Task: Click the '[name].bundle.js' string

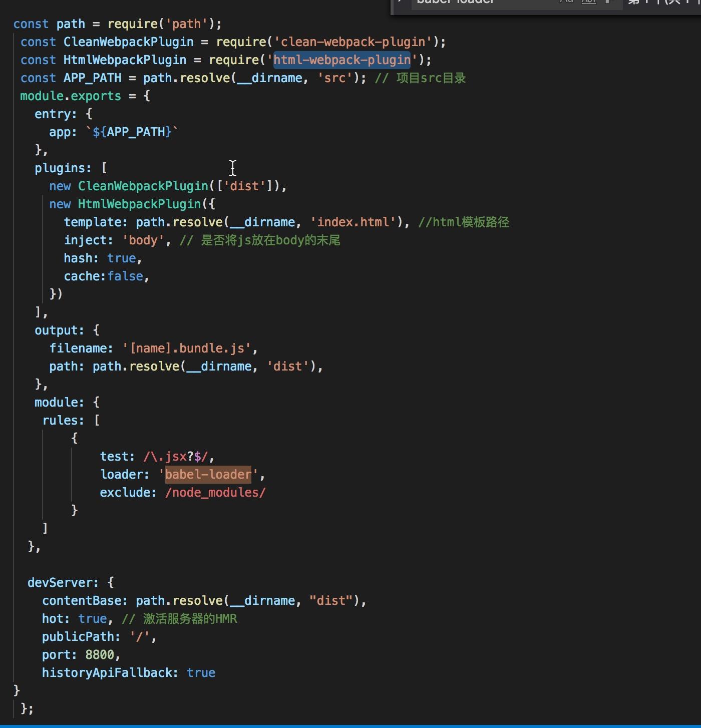Action: pos(186,348)
